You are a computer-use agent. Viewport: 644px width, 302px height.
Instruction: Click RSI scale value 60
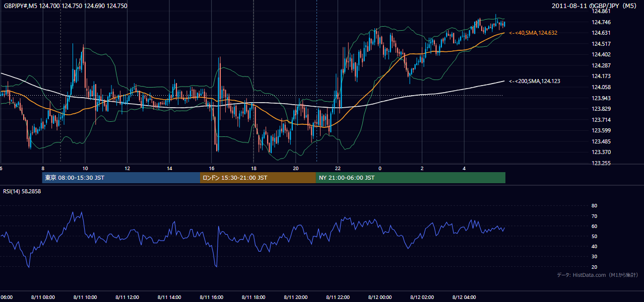(594, 226)
